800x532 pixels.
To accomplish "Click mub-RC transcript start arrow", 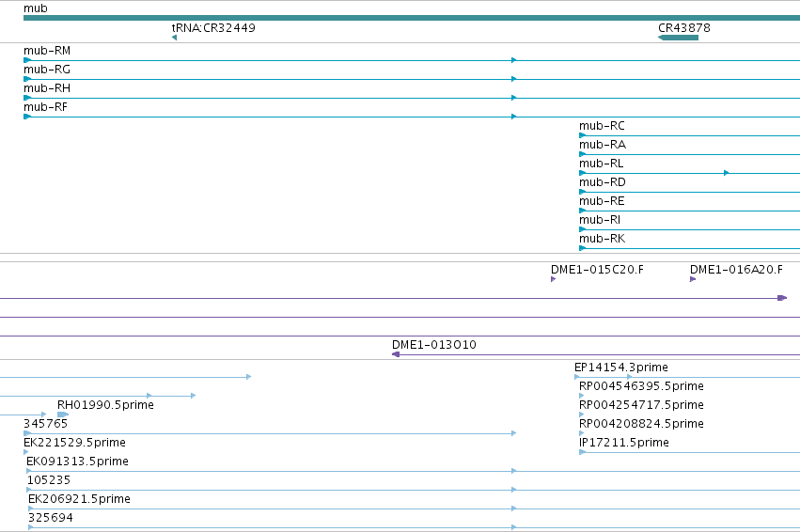I will (582, 135).
